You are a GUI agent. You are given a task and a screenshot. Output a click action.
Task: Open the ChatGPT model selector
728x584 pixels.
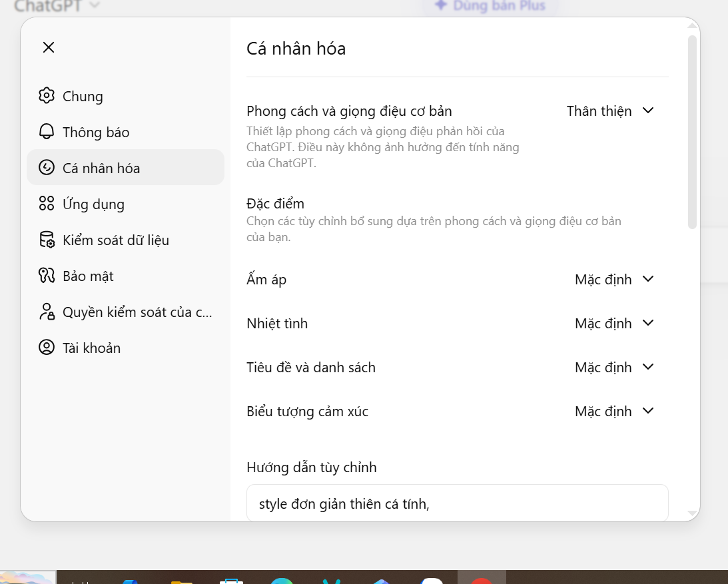click(57, 6)
